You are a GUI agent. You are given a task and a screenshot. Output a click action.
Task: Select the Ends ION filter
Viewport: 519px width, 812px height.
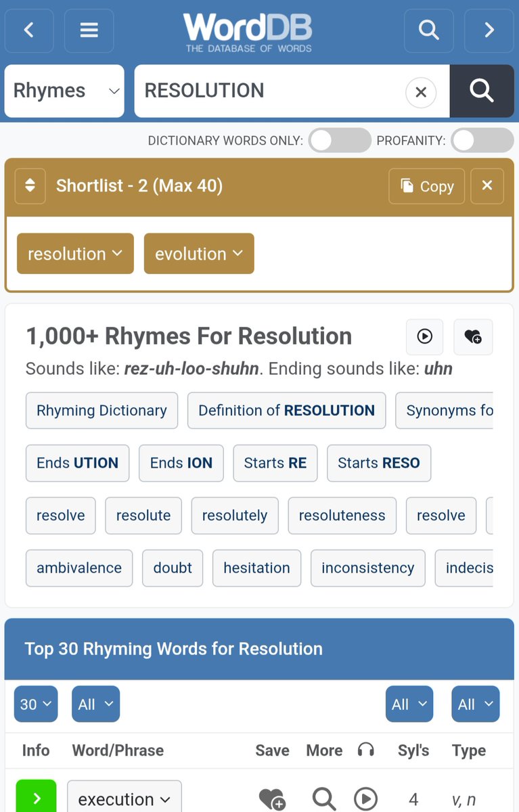tap(181, 463)
